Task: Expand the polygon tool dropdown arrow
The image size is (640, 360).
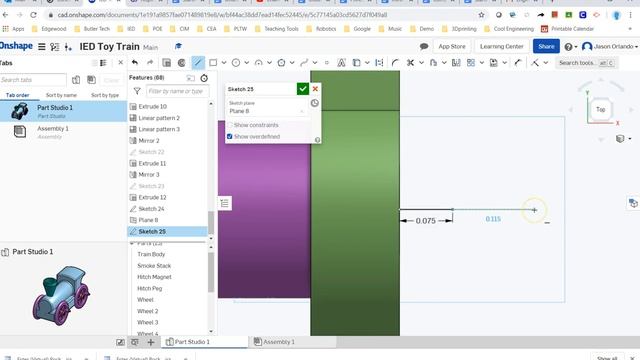Action: 292,63
